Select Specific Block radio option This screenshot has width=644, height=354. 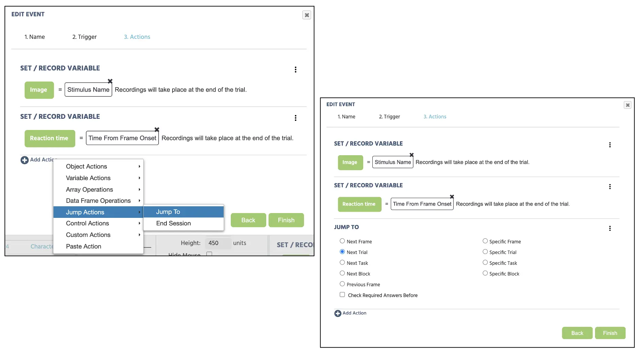[x=485, y=273]
